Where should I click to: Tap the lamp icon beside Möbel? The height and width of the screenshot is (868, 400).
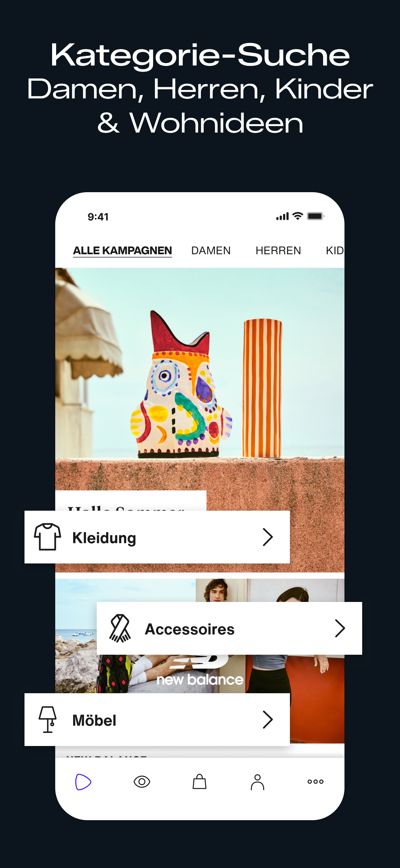click(47, 719)
